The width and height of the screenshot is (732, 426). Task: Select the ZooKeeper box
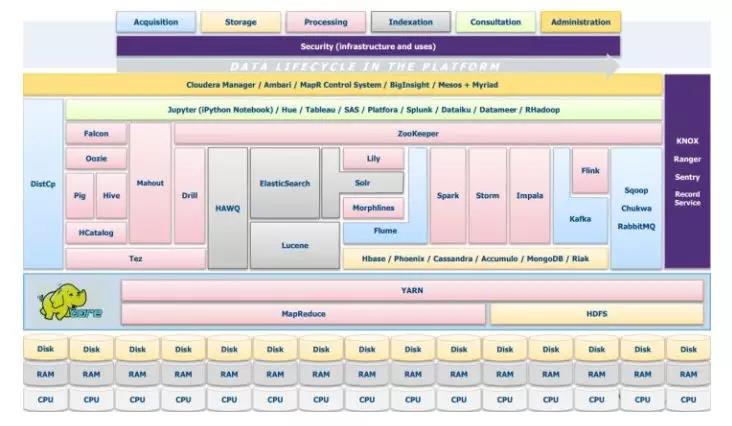[417, 134]
